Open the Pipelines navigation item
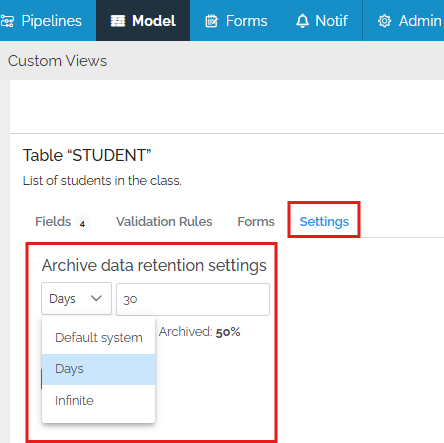 (42, 21)
